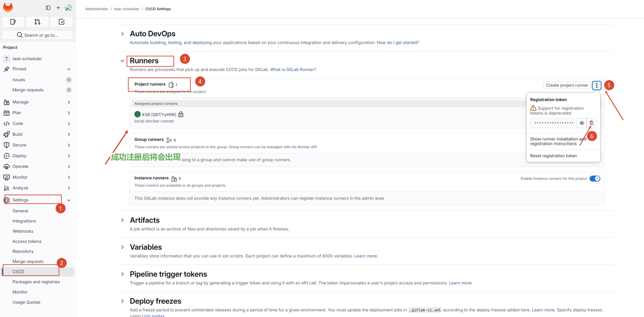The width and height of the screenshot is (644, 317).
Task: Open assigned issues icon in top bar
Action: 13,22
